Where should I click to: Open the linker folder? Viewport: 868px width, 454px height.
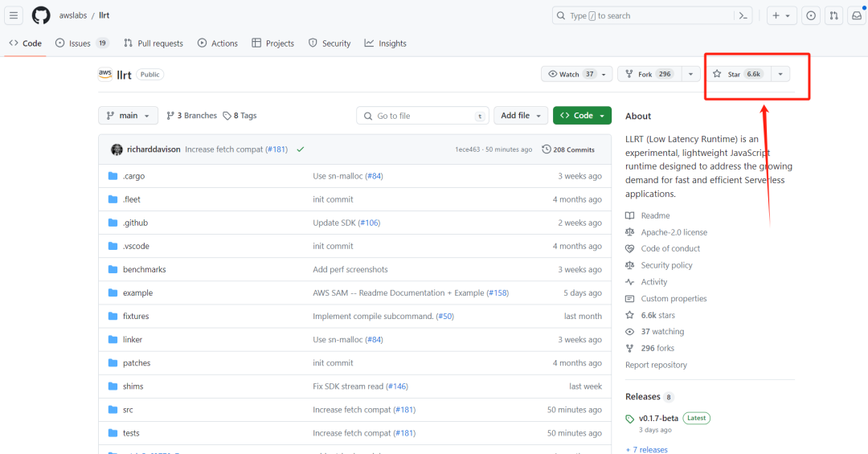coord(133,339)
